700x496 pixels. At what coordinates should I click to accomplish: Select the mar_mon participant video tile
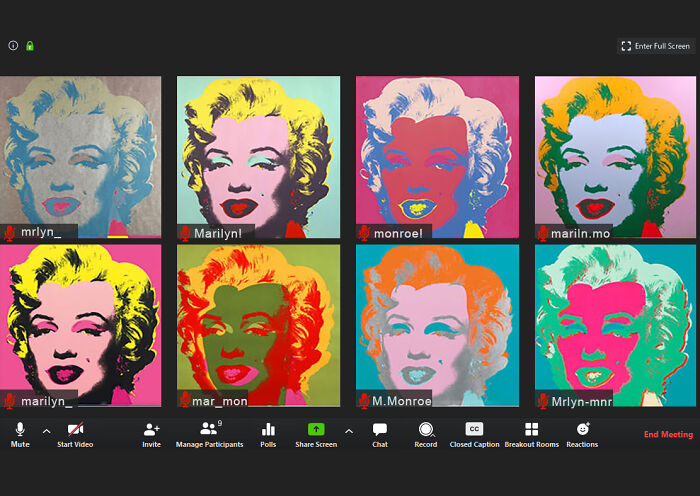258,325
